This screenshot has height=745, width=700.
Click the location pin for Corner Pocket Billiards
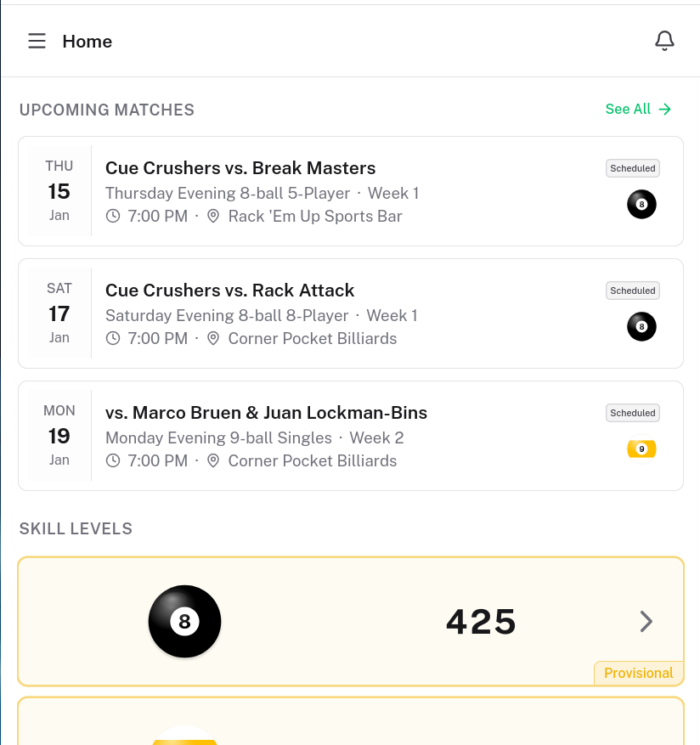pyautogui.click(x=212, y=338)
